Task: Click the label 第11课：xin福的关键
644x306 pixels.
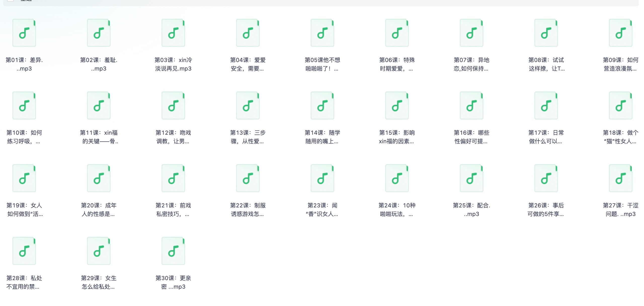Action: [99, 137]
